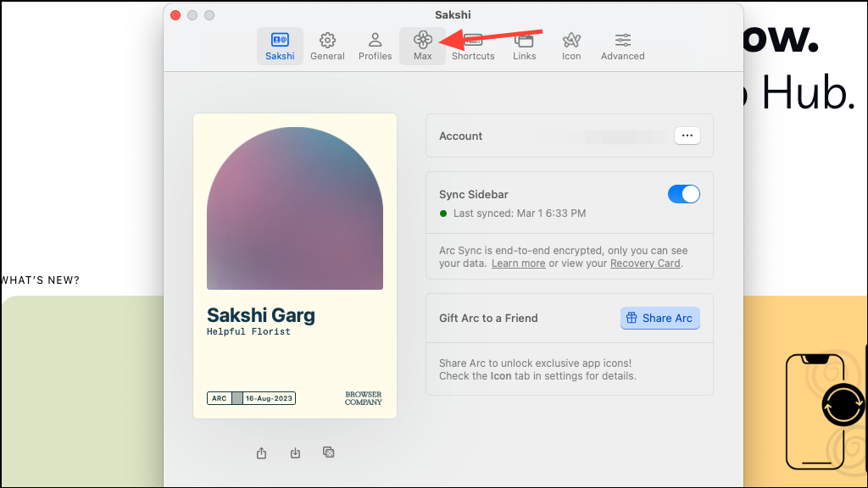Image resolution: width=868 pixels, height=488 pixels.
Task: Click the Last synced status text
Action: pyautogui.click(x=520, y=213)
